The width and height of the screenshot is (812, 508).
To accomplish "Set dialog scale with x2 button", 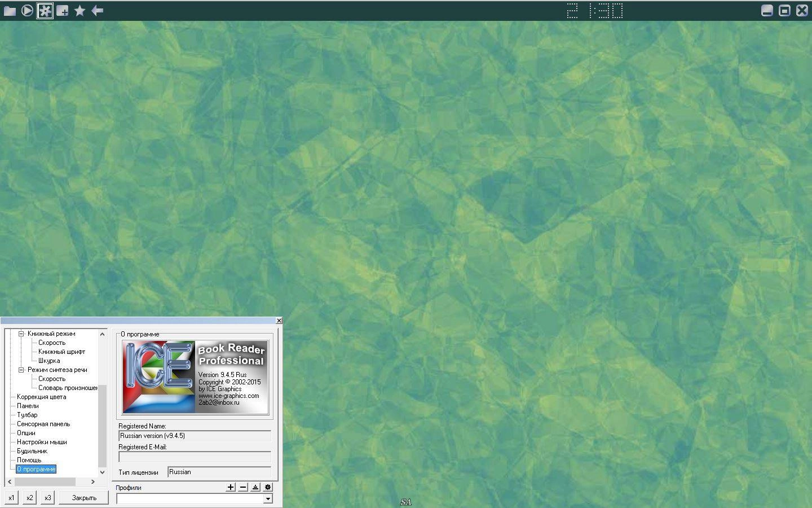I will point(29,498).
